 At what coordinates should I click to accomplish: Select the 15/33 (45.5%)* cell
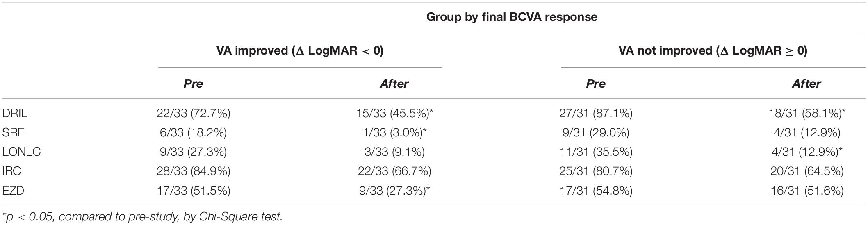(x=394, y=113)
